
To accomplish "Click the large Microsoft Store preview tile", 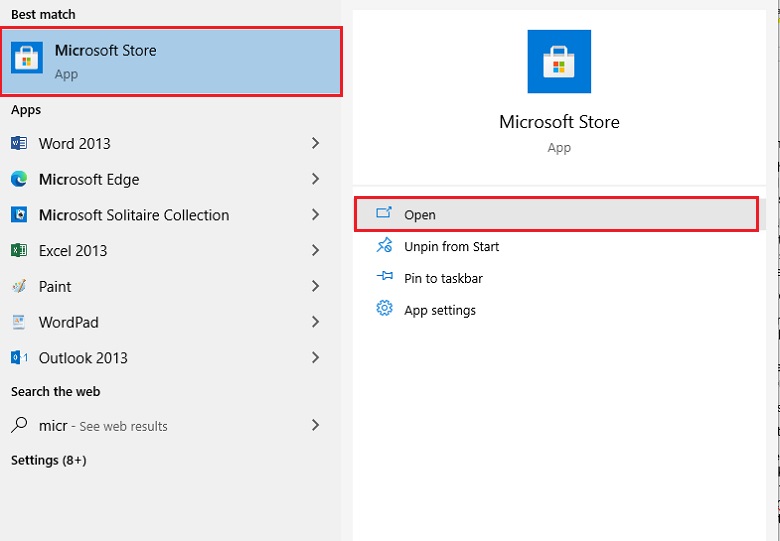I will 559,61.
